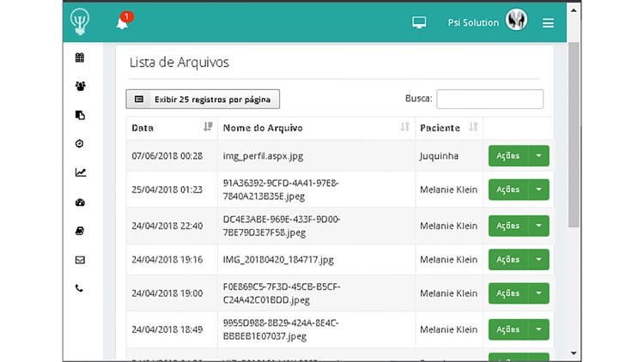The height and width of the screenshot is (362, 644).
Task: Open the stacked cards sidebar icon
Action: [x=80, y=231]
